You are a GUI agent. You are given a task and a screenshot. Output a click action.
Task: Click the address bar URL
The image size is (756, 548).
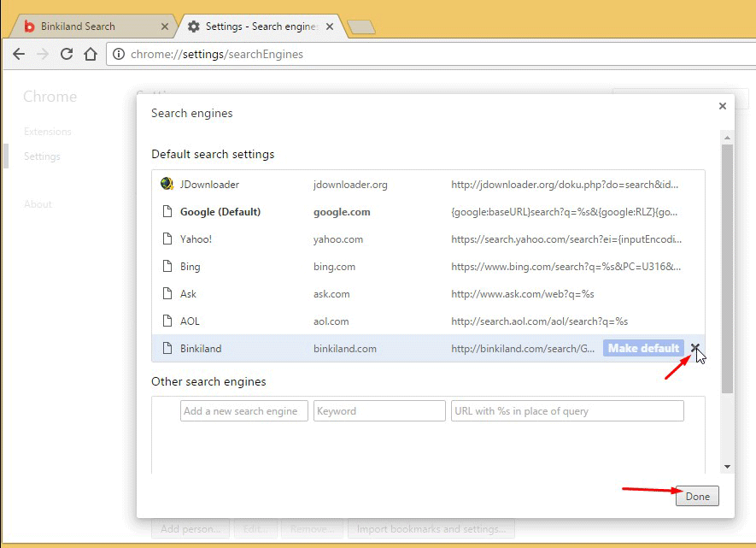point(216,54)
